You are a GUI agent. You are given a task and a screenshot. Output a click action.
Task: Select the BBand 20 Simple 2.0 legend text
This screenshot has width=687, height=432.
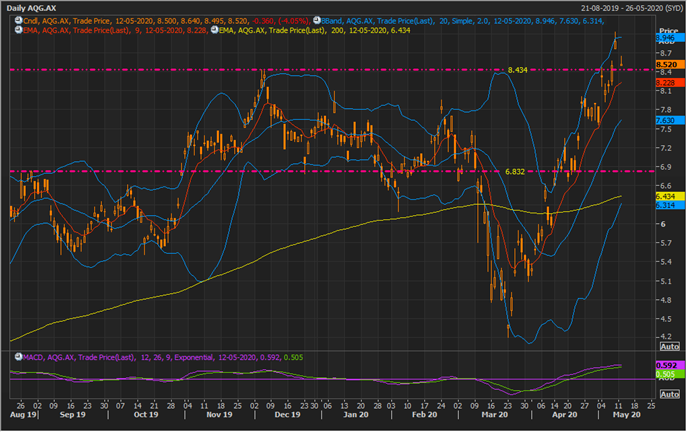463,21
